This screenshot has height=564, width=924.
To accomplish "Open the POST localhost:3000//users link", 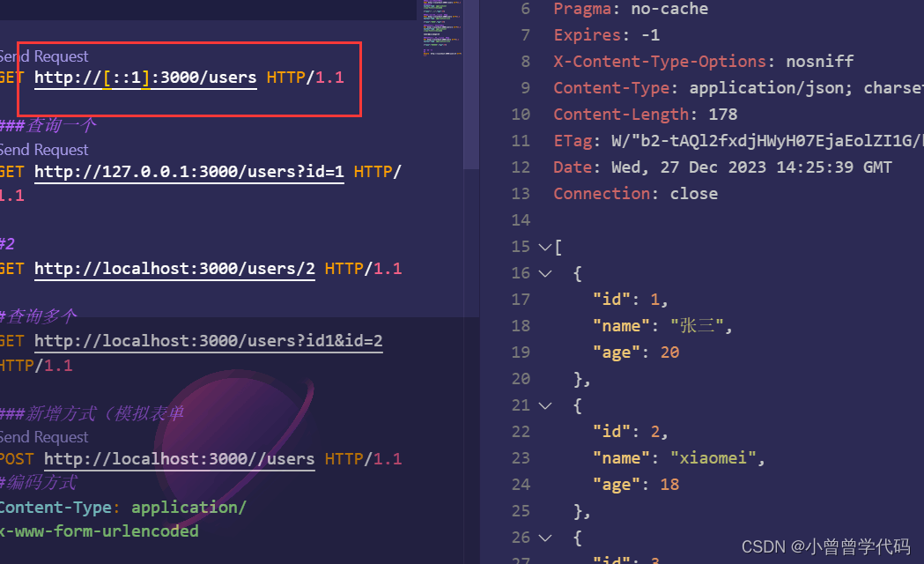I will point(179,458).
